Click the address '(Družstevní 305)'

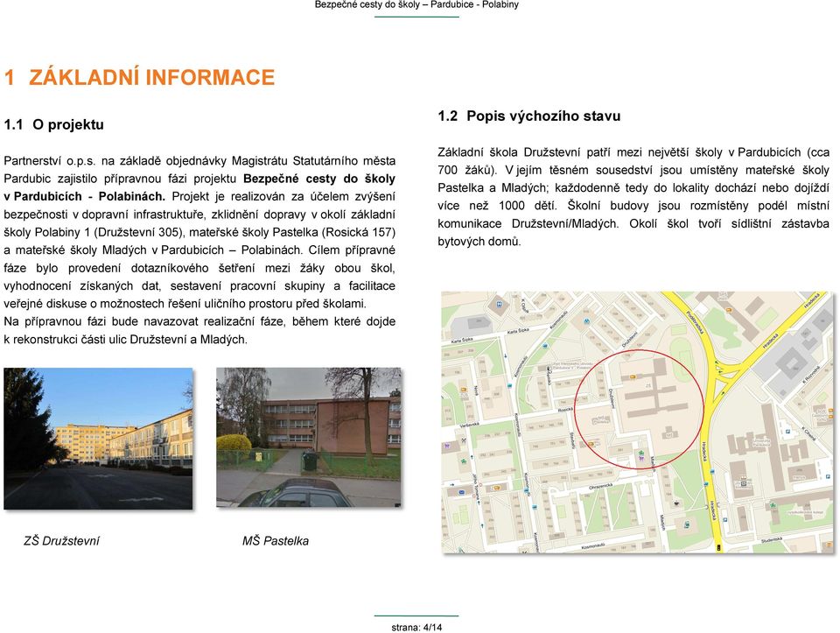[x=138, y=232]
